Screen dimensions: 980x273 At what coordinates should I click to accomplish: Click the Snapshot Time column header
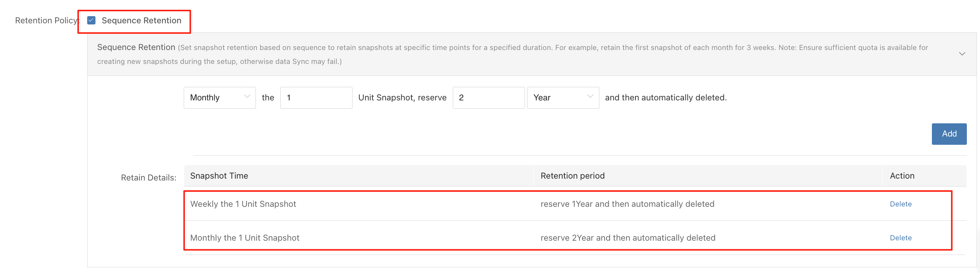pos(219,176)
